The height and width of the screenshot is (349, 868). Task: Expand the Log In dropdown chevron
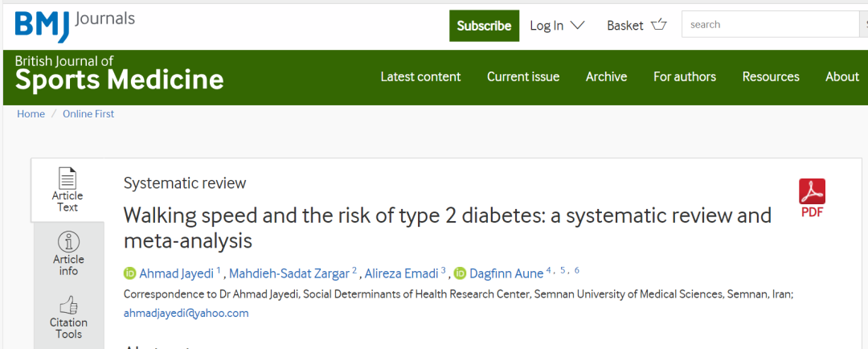click(577, 25)
